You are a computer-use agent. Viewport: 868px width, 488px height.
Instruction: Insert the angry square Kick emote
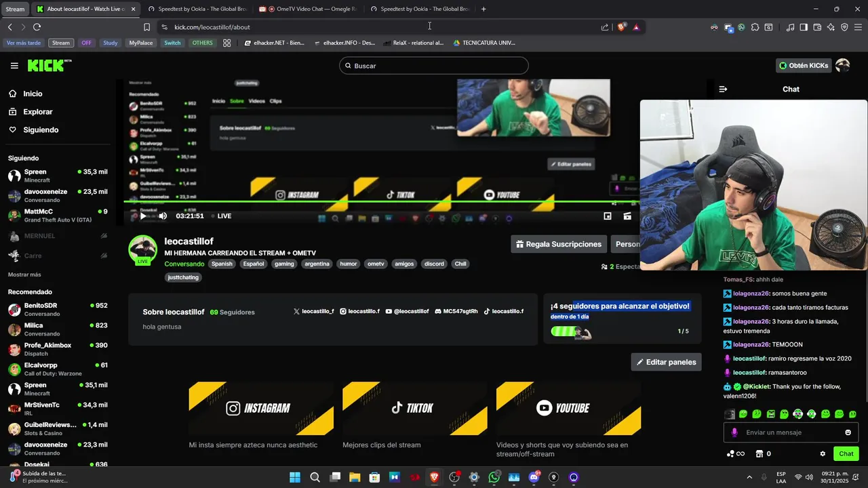click(770, 414)
